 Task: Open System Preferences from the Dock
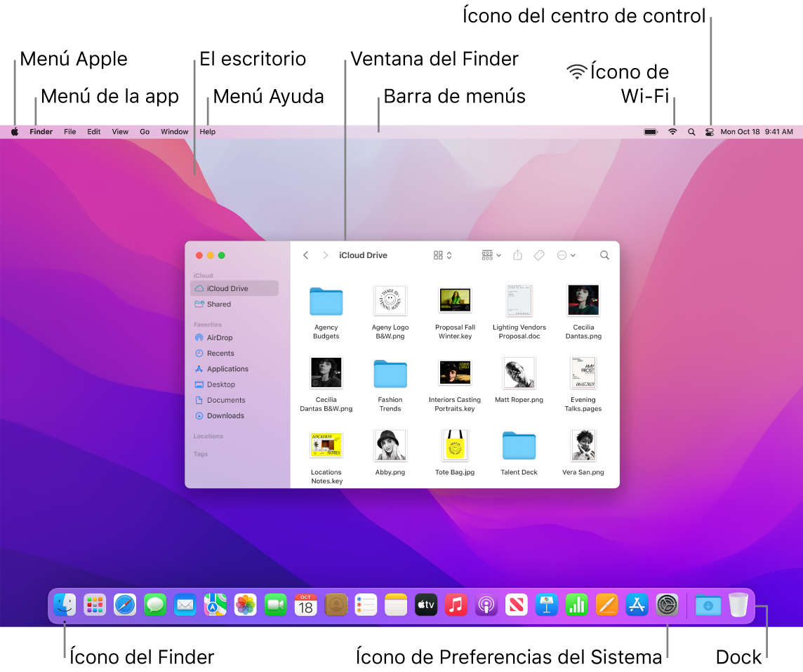667,605
